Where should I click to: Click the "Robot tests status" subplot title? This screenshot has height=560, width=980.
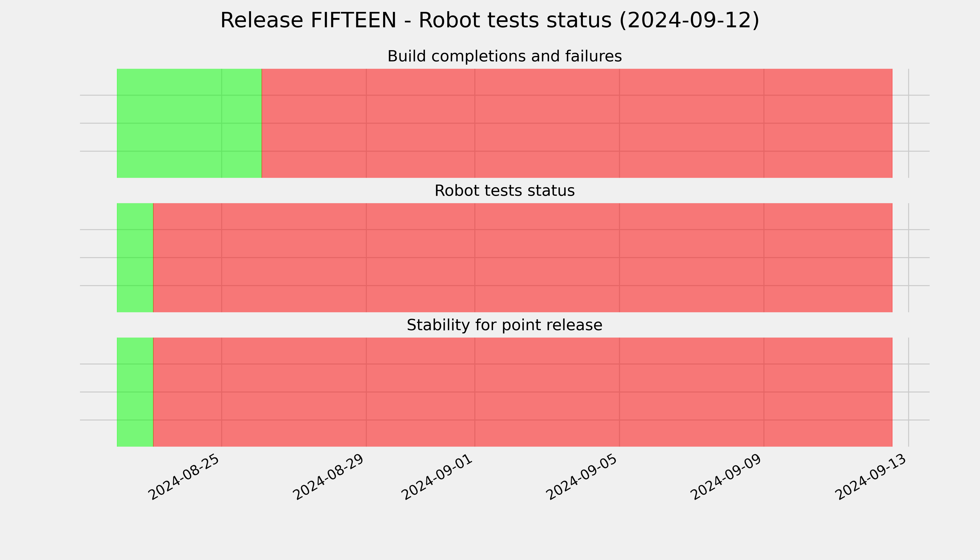(x=504, y=191)
